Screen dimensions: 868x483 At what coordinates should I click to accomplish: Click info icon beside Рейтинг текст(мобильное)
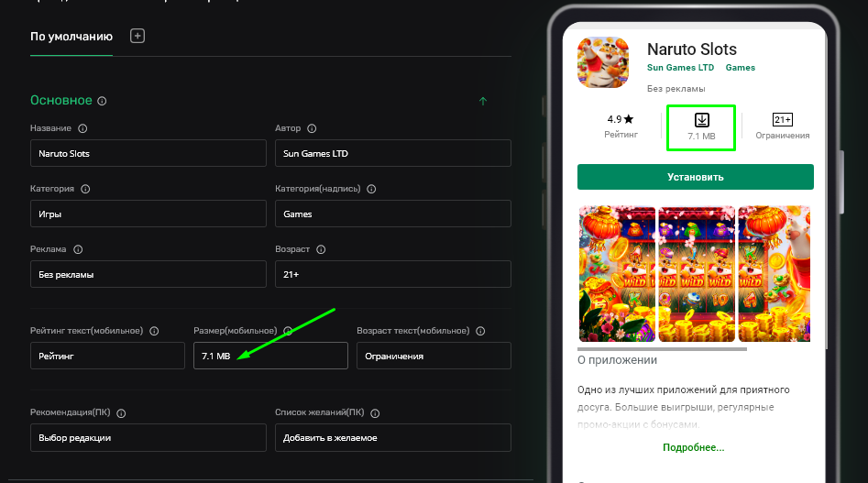pyautogui.click(x=155, y=331)
